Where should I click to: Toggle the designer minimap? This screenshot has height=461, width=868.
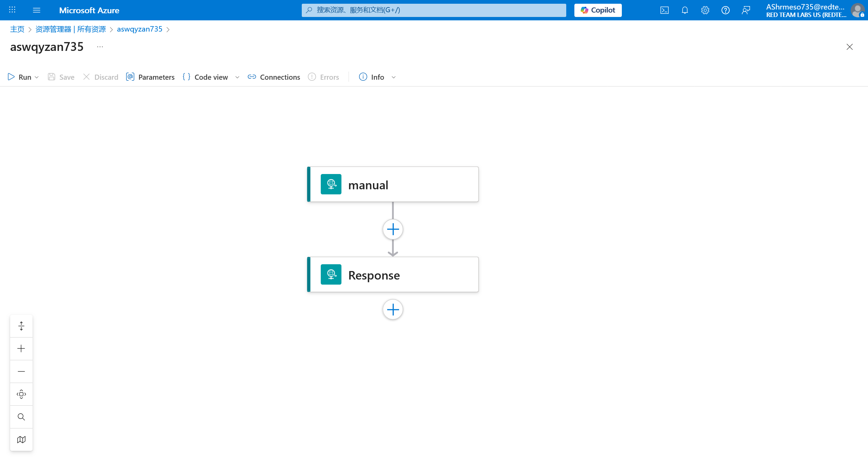tap(21, 440)
